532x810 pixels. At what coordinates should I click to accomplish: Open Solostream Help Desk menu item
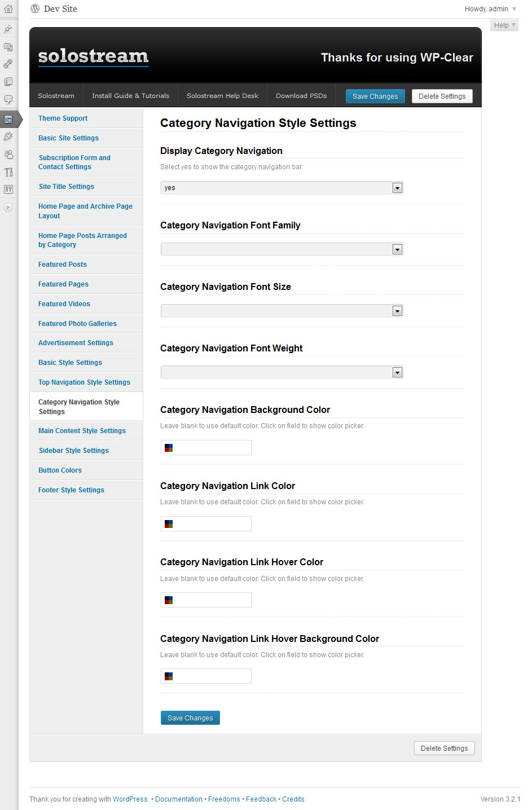(222, 96)
